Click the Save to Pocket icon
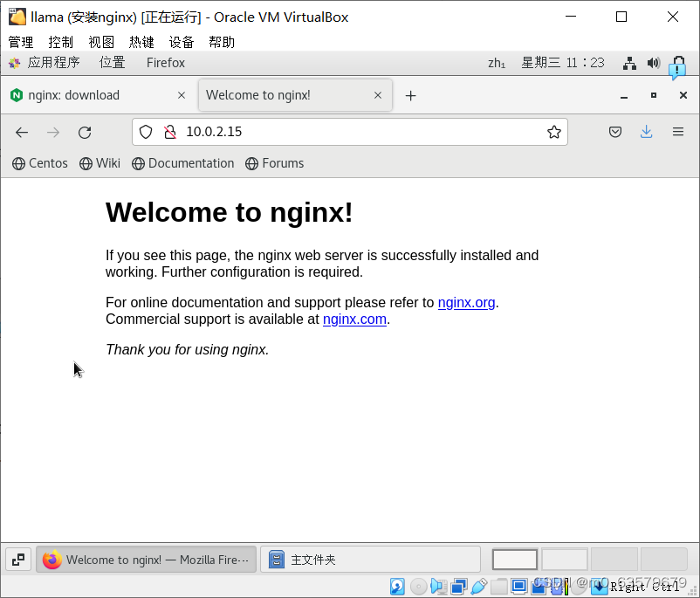 click(x=615, y=132)
